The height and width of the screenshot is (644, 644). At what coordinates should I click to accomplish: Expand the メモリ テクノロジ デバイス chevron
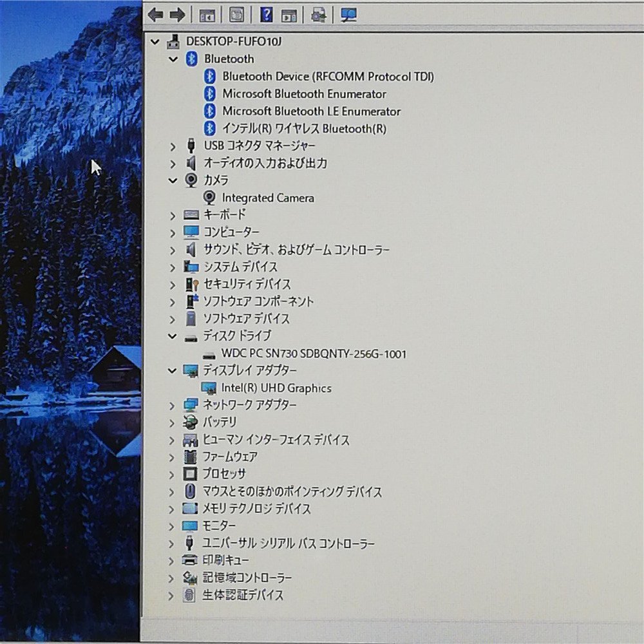pyautogui.click(x=172, y=509)
